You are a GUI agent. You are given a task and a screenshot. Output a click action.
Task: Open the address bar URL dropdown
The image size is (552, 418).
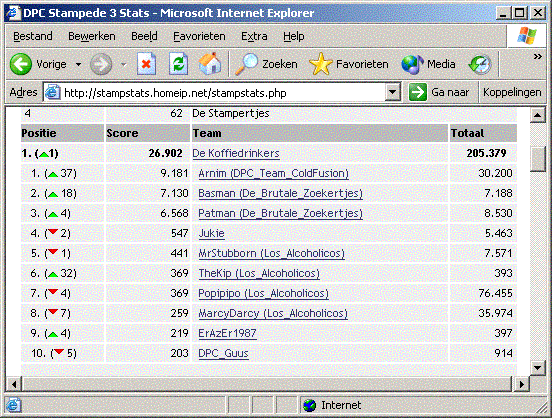point(393,93)
